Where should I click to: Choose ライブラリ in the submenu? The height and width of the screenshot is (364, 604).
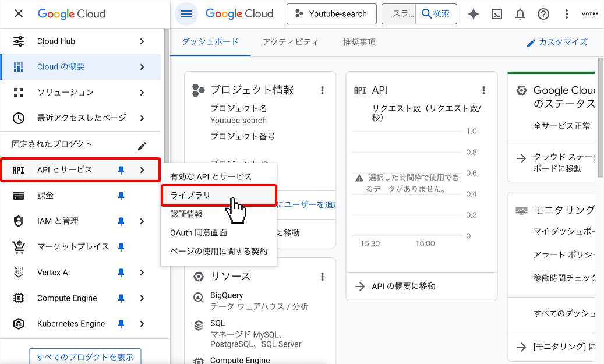[218, 195]
